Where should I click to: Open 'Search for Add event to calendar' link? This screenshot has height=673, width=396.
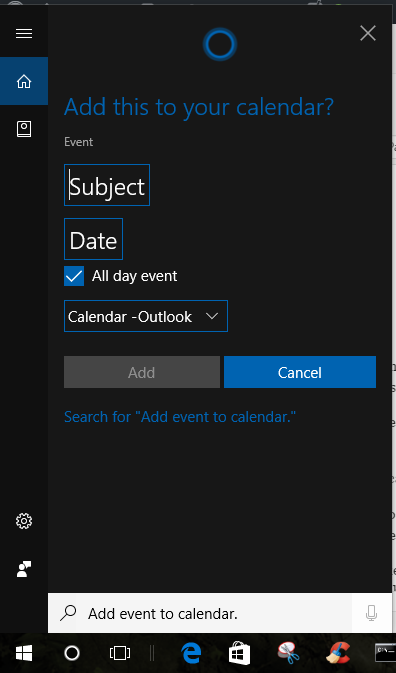pos(180,417)
